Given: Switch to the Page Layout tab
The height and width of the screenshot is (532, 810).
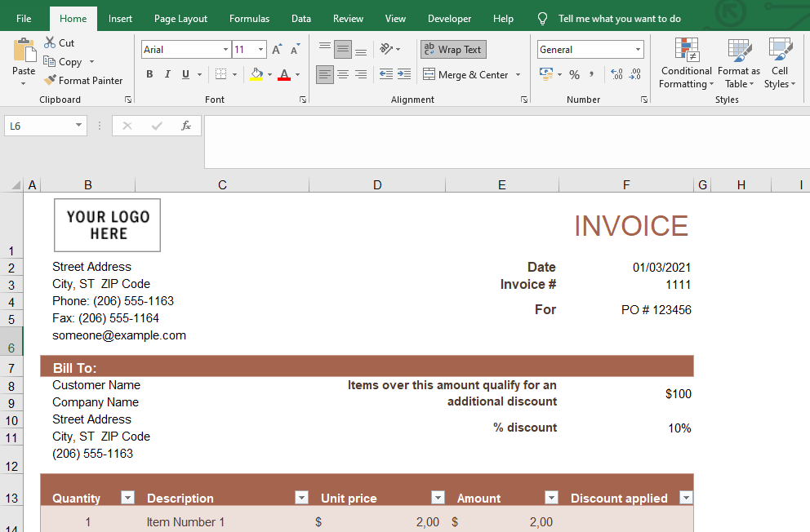Looking at the screenshot, I should (180, 19).
